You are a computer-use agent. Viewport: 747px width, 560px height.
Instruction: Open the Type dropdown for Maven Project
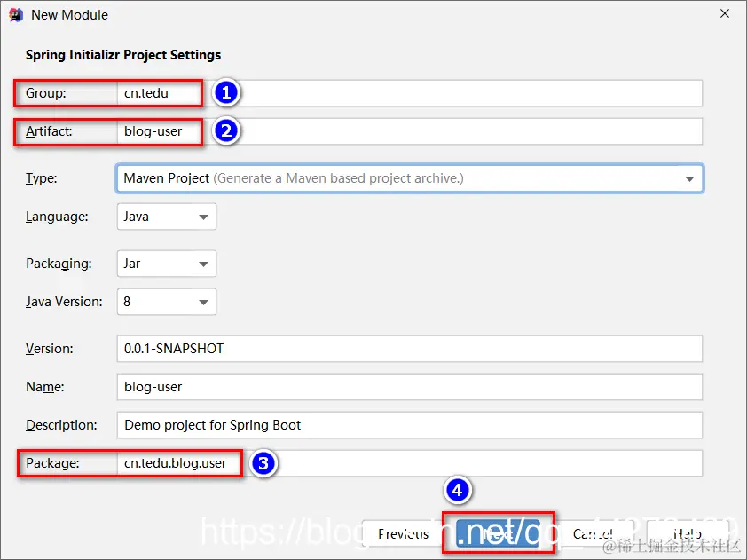click(x=409, y=178)
